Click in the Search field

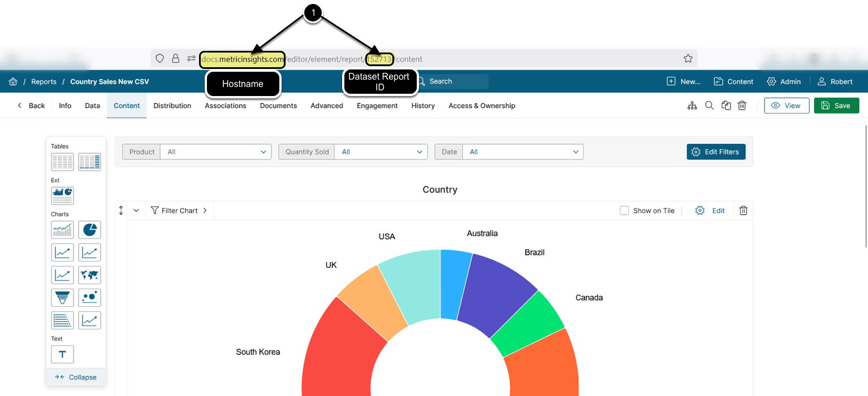click(x=455, y=81)
